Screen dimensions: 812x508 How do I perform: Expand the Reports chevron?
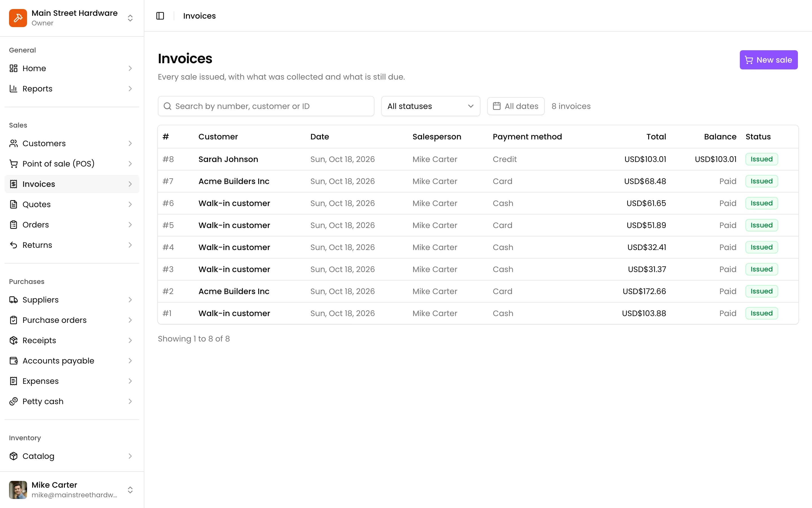tap(130, 89)
